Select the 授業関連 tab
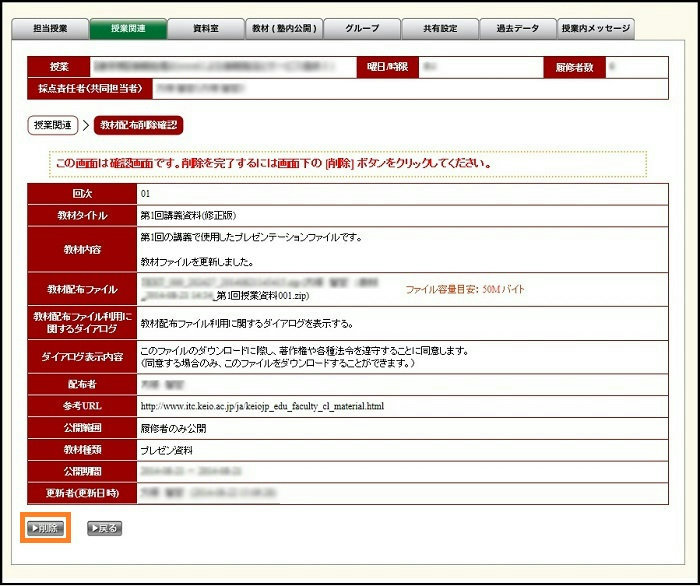The width and height of the screenshot is (700, 586). 127,29
